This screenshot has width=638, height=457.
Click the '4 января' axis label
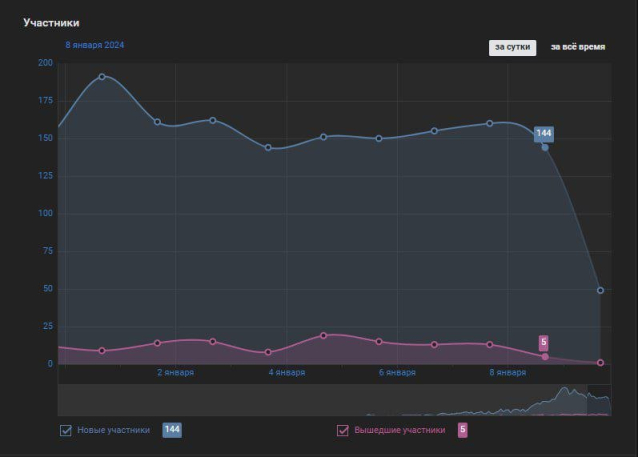tap(287, 373)
